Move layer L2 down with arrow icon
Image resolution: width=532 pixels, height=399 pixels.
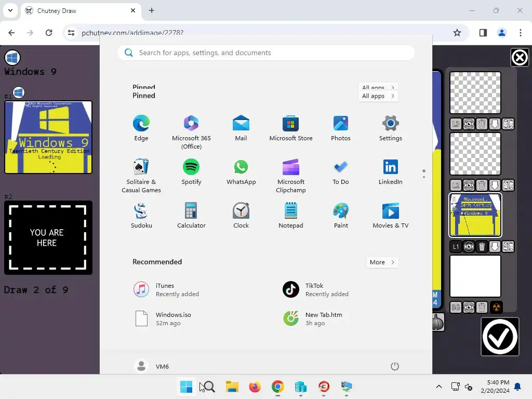(x=495, y=185)
